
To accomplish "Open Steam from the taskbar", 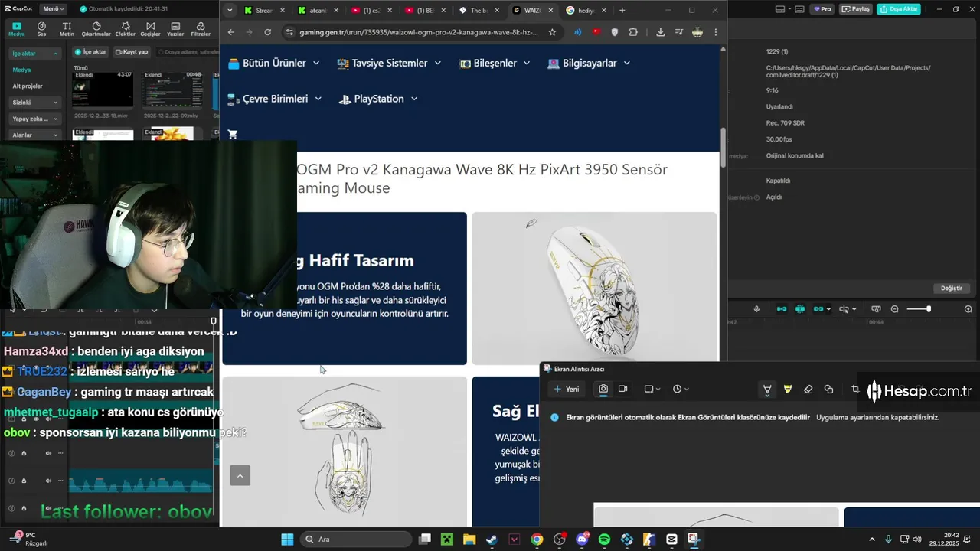I will [492, 540].
